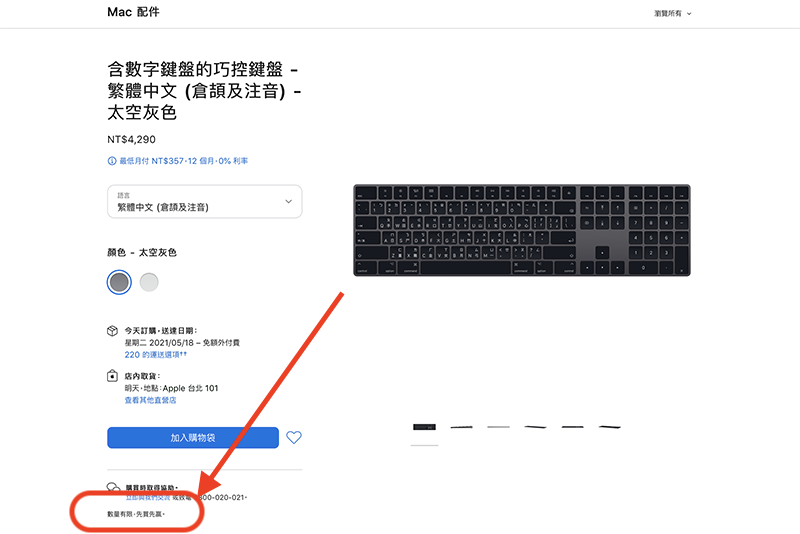Expand the 瀏覽所有 browse menu
Viewport: 800px width, 534px height.
672,14
